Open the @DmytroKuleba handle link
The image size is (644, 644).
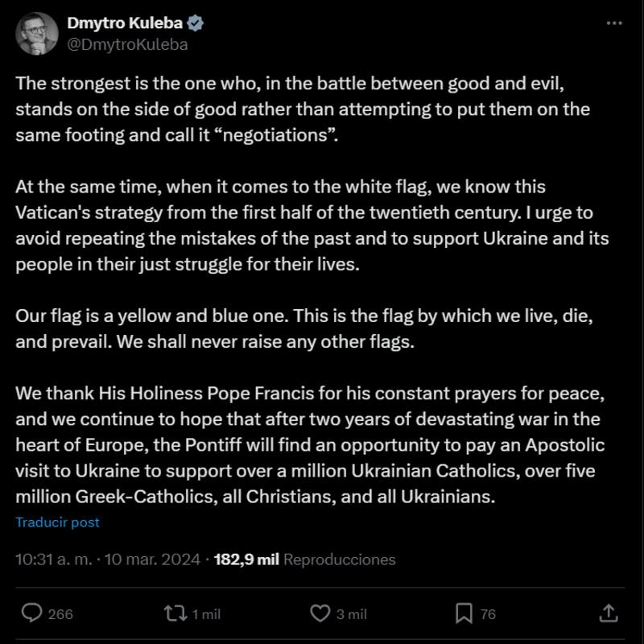click(x=127, y=44)
